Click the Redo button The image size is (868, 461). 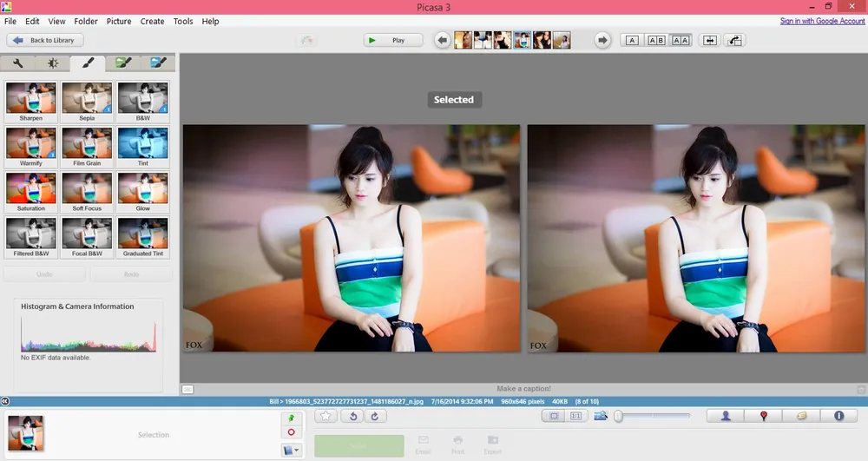(x=131, y=274)
